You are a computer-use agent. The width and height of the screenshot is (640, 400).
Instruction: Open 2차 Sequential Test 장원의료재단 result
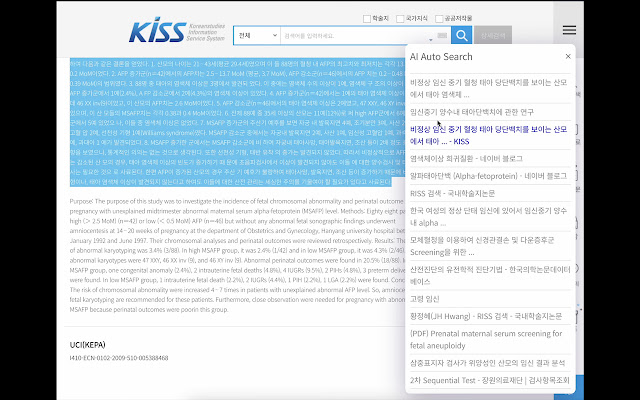click(489, 380)
